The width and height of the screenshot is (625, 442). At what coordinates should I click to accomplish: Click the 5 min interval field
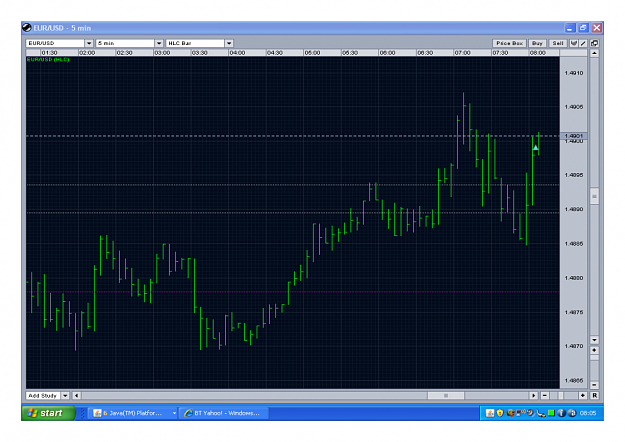coord(126,43)
